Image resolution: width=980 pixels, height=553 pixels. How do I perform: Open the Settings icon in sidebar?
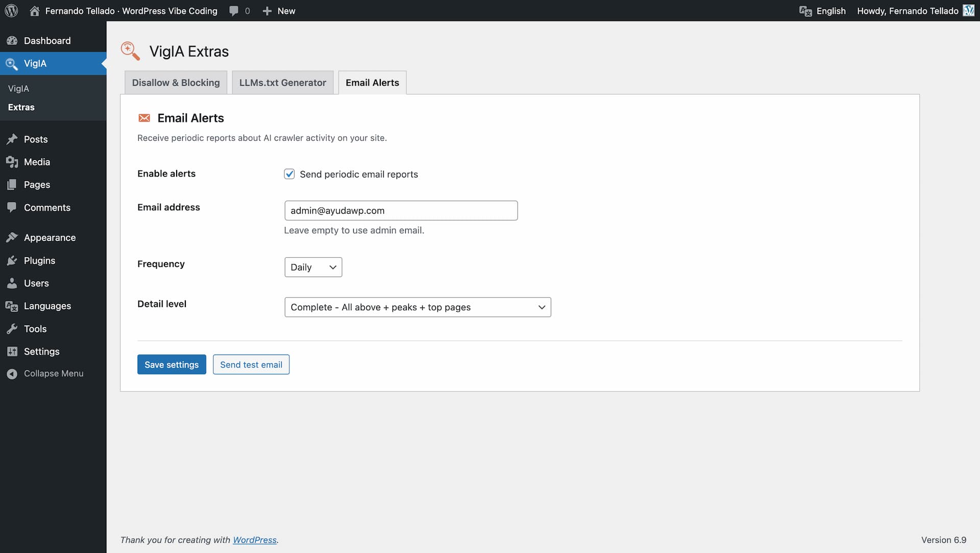pyautogui.click(x=11, y=351)
